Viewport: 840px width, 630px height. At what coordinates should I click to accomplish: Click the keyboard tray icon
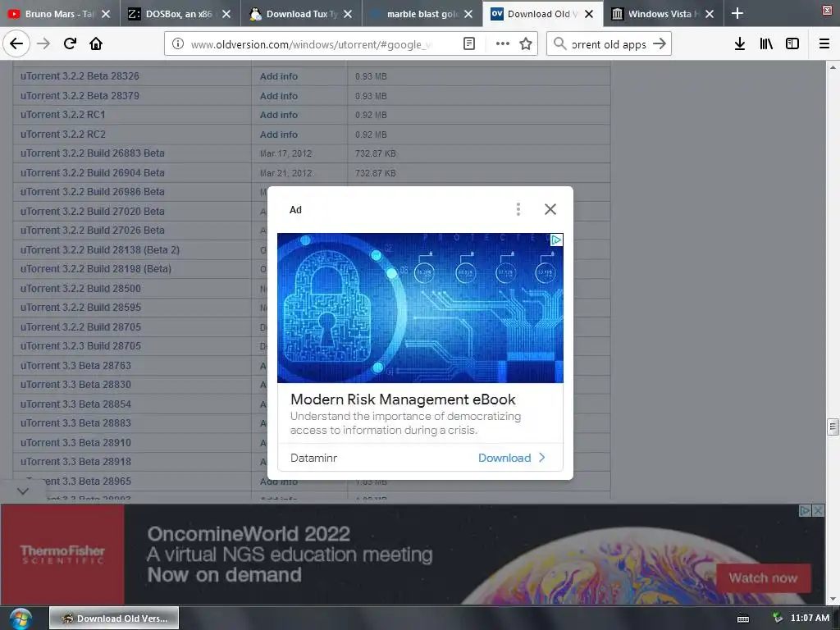[743, 619]
